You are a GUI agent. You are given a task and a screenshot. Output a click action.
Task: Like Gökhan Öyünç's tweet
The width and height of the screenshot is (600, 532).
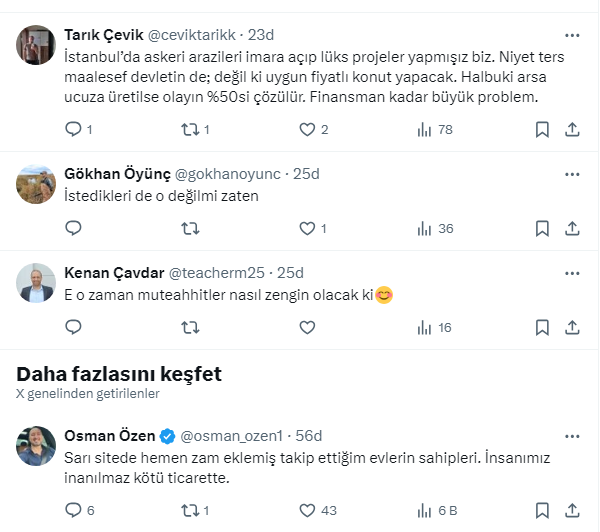(x=307, y=228)
